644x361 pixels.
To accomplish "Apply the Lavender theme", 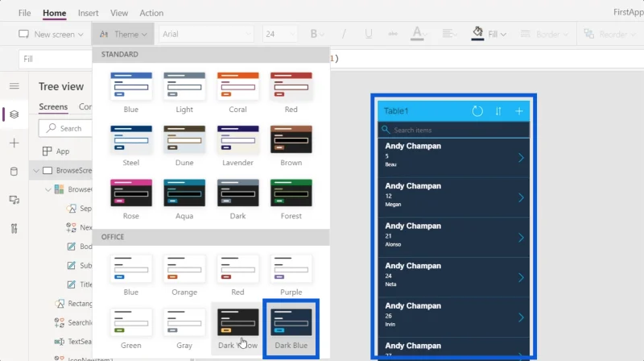I will tap(237, 146).
